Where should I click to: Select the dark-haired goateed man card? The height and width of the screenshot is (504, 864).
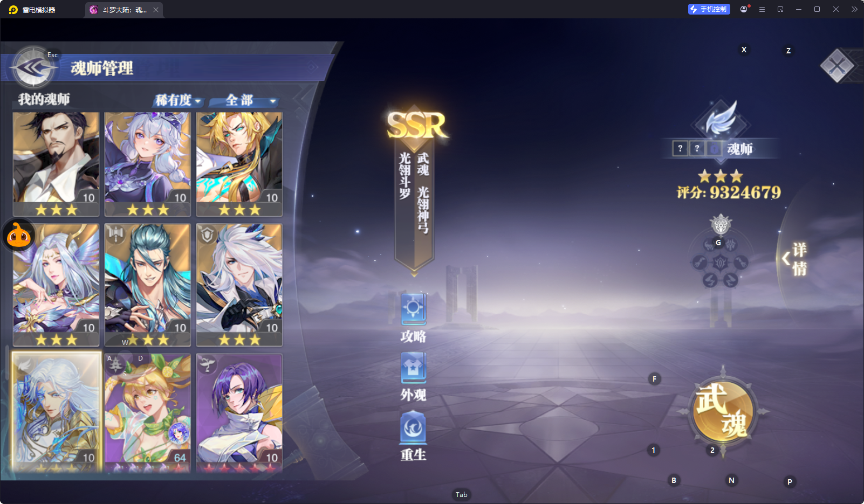(56, 164)
